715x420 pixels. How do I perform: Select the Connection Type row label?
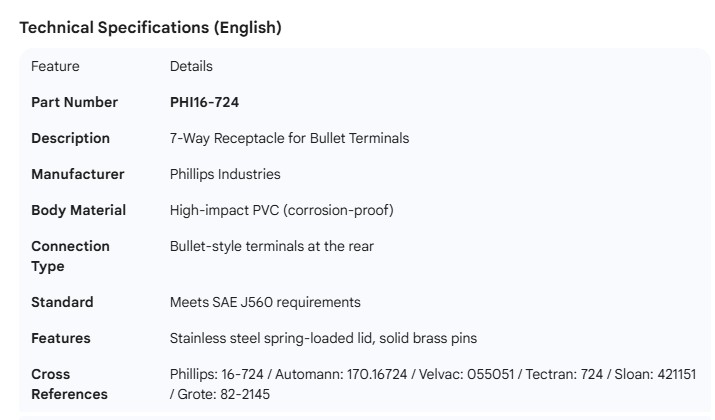70,256
